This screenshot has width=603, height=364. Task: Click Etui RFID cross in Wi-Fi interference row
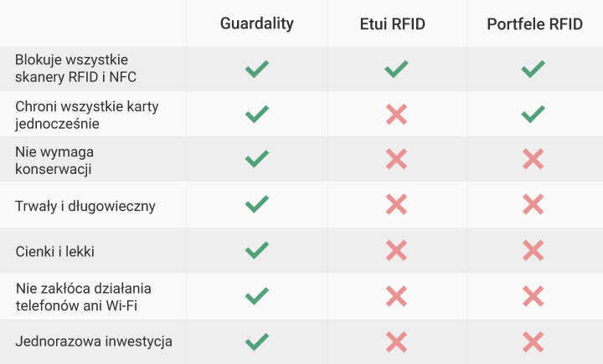396,296
